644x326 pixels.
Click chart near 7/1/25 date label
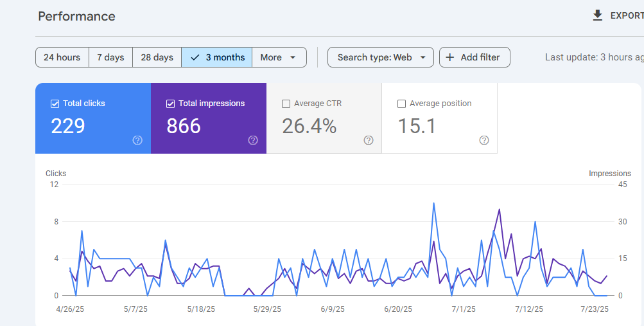[464, 309]
